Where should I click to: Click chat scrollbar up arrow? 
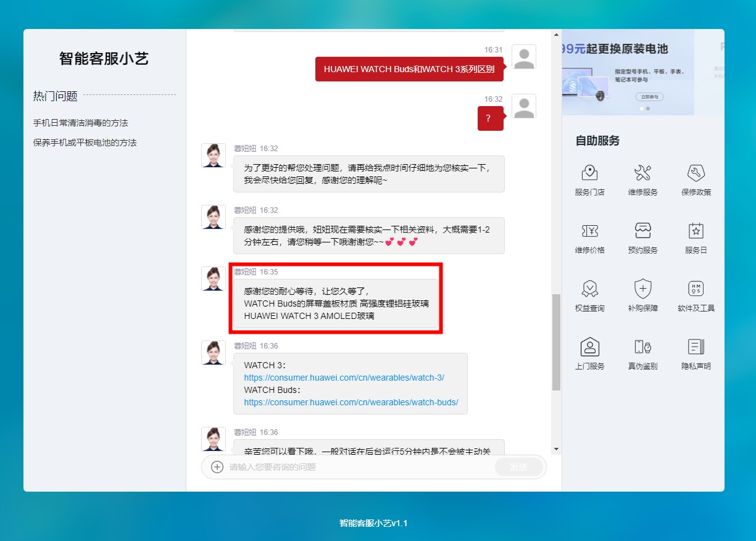coord(557,34)
